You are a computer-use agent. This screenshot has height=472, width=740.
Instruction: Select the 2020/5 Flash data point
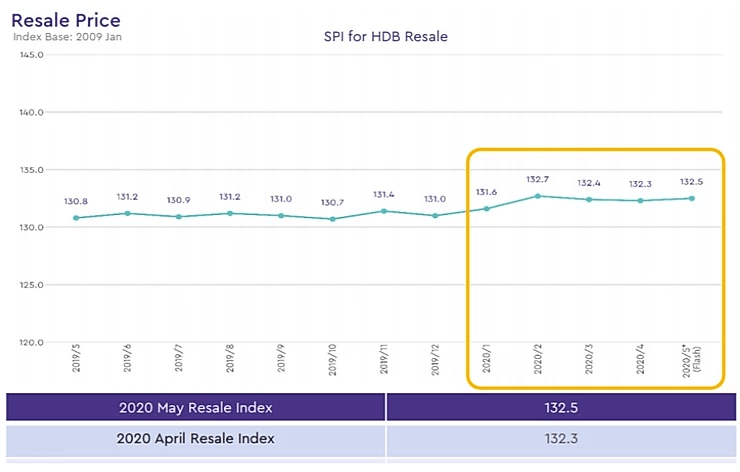tap(692, 198)
